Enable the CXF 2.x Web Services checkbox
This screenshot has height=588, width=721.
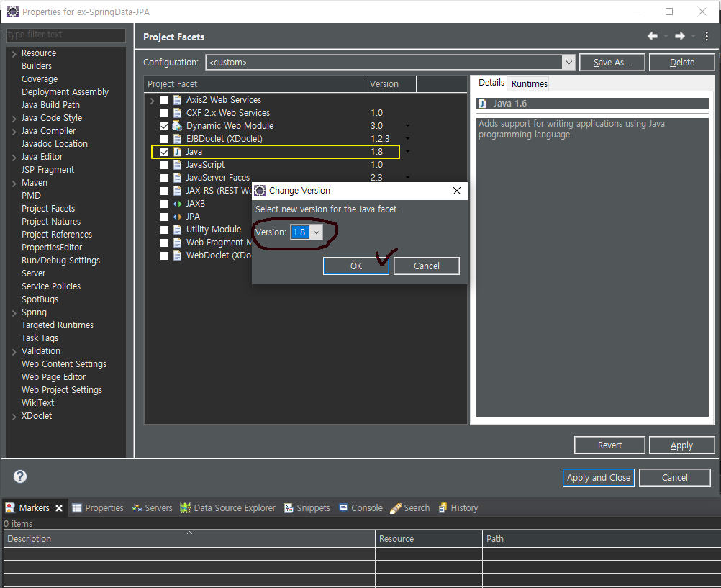pos(164,113)
